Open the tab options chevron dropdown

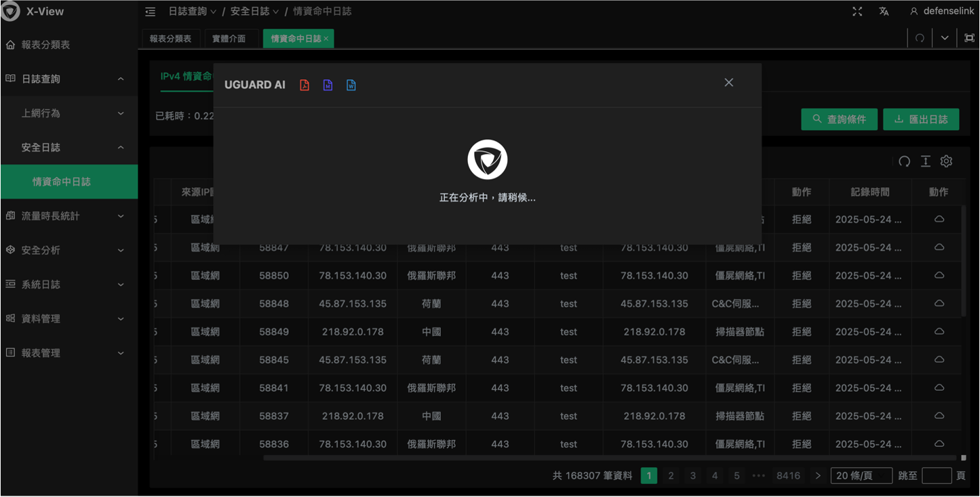944,38
